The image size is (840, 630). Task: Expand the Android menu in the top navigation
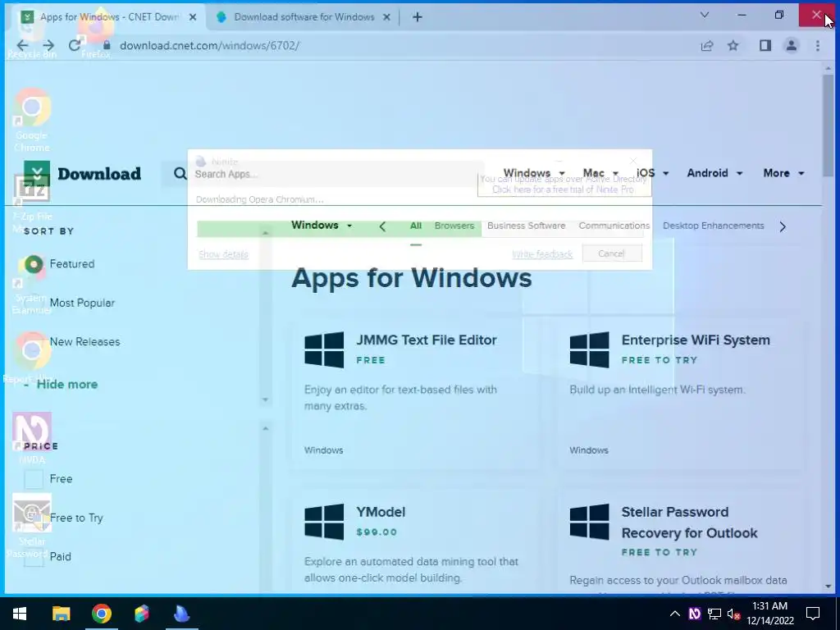714,173
